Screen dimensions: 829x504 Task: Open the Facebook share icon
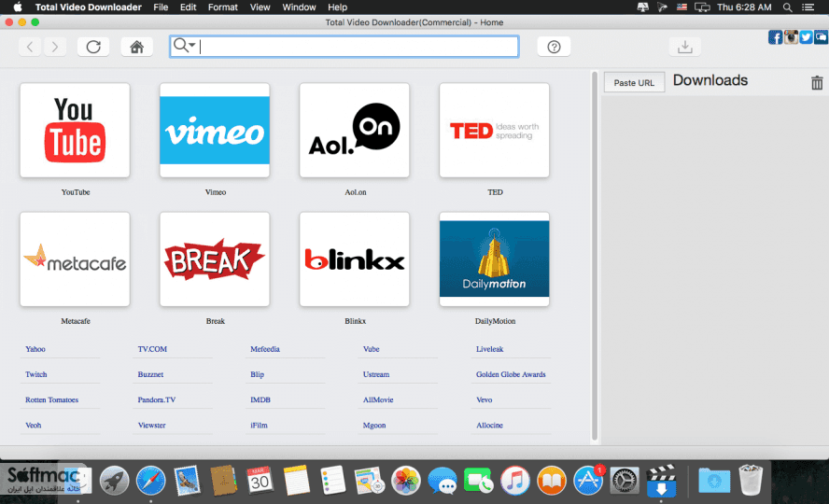coord(775,37)
